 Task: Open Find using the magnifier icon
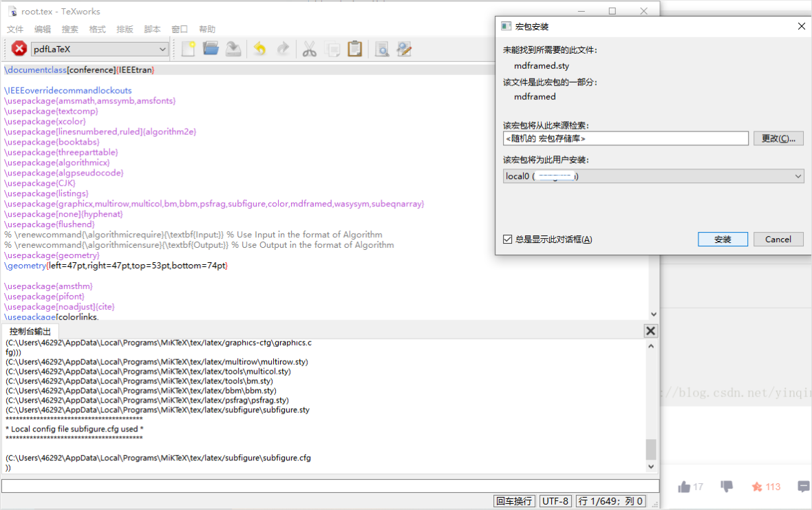pyautogui.click(x=381, y=48)
